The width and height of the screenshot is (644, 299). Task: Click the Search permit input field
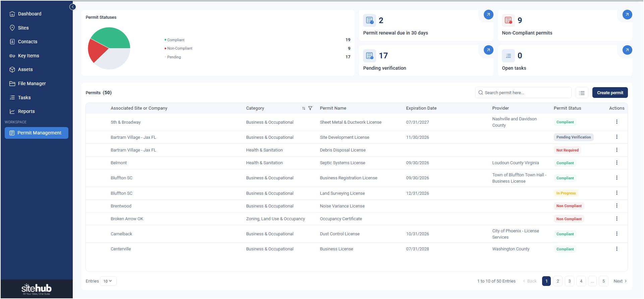[523, 93]
